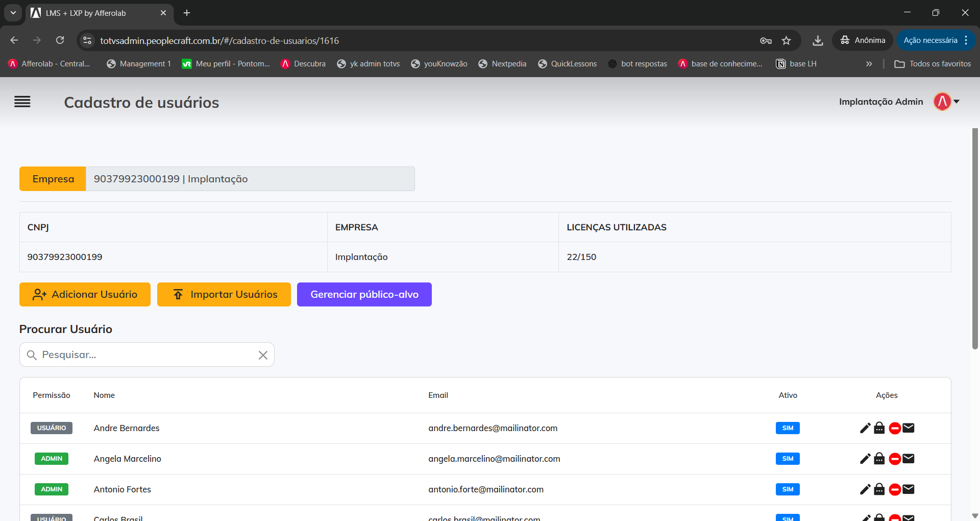Bookmark this page with star icon
Screen dimensions: 980x521
coord(786,40)
